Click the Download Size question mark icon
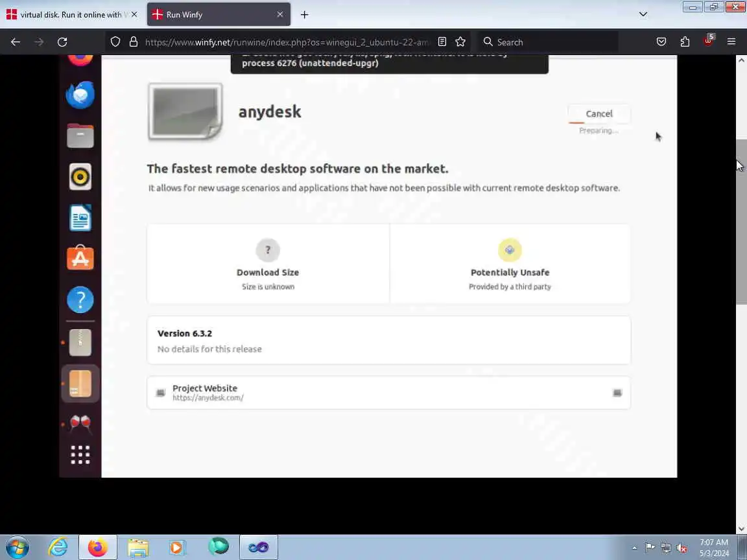This screenshot has width=747, height=560. pos(268,250)
